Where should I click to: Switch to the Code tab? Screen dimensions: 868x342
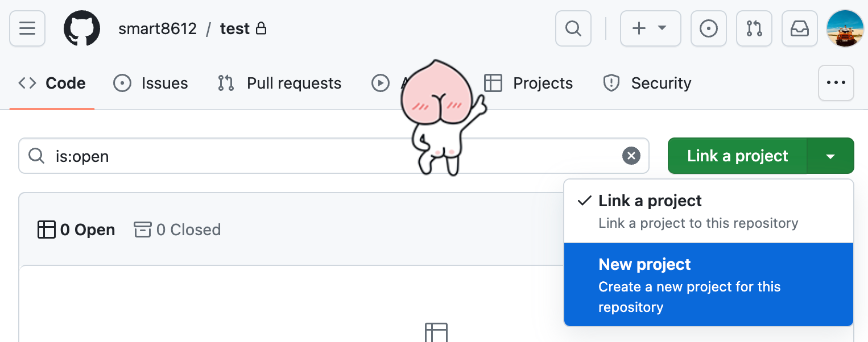coord(52,84)
